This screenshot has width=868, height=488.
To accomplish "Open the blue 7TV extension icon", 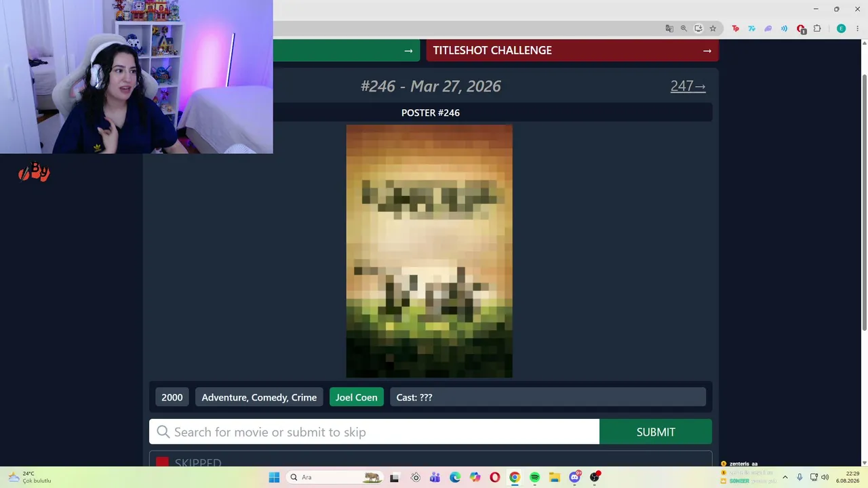I will [x=751, y=28].
